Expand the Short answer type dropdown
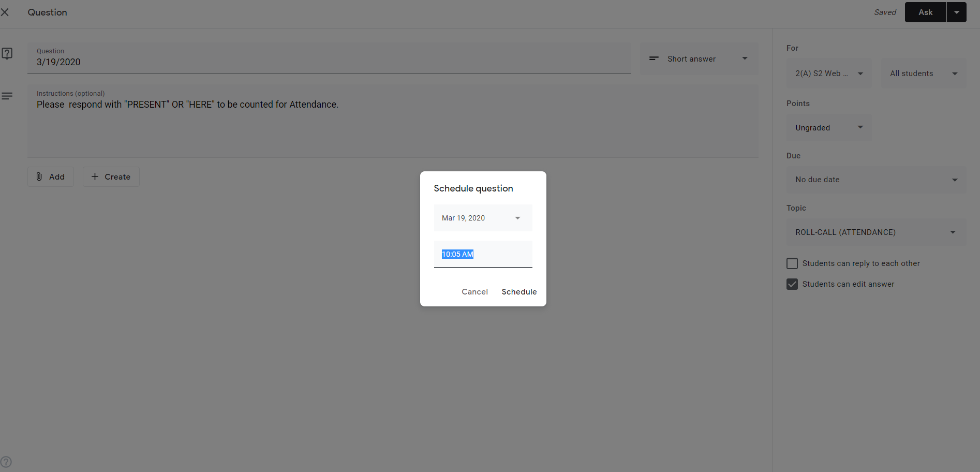The image size is (980, 472). coord(745,58)
